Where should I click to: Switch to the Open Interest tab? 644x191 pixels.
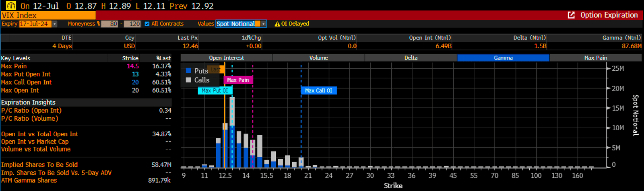pyautogui.click(x=226, y=58)
